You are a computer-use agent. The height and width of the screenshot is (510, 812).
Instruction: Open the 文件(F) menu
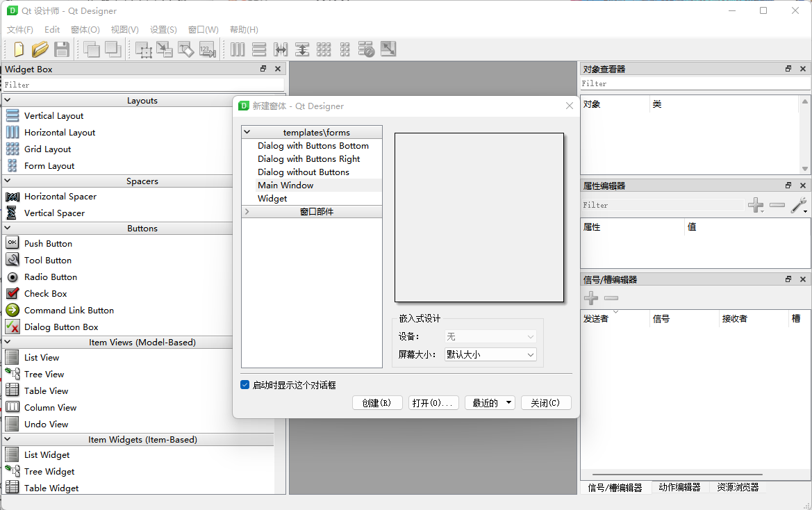click(19, 29)
